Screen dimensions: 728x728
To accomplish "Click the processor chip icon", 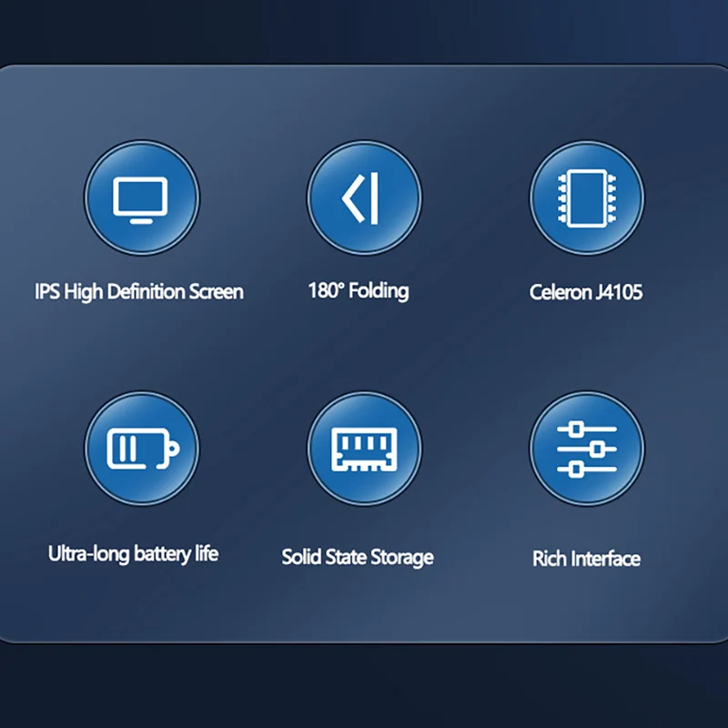I will click(587, 197).
